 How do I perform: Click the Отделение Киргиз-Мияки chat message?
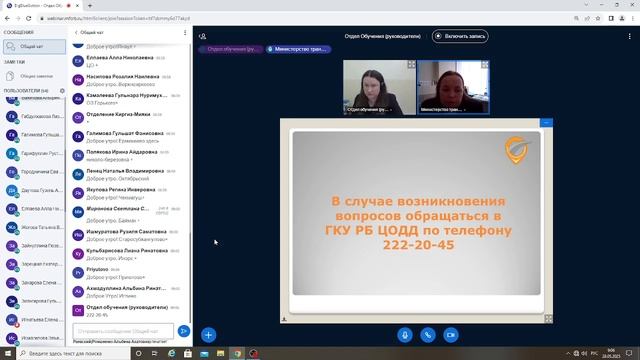[129, 118]
